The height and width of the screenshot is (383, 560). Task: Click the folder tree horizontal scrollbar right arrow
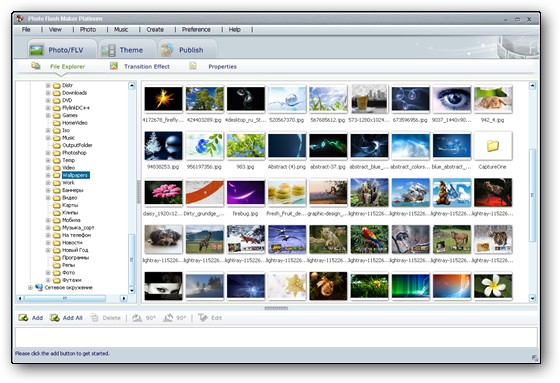coord(124,298)
